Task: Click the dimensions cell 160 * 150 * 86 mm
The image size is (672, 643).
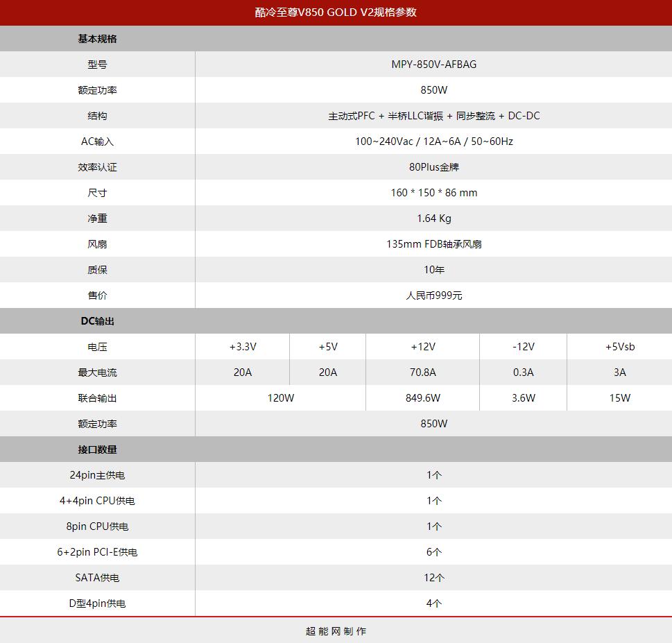Action: (433, 193)
